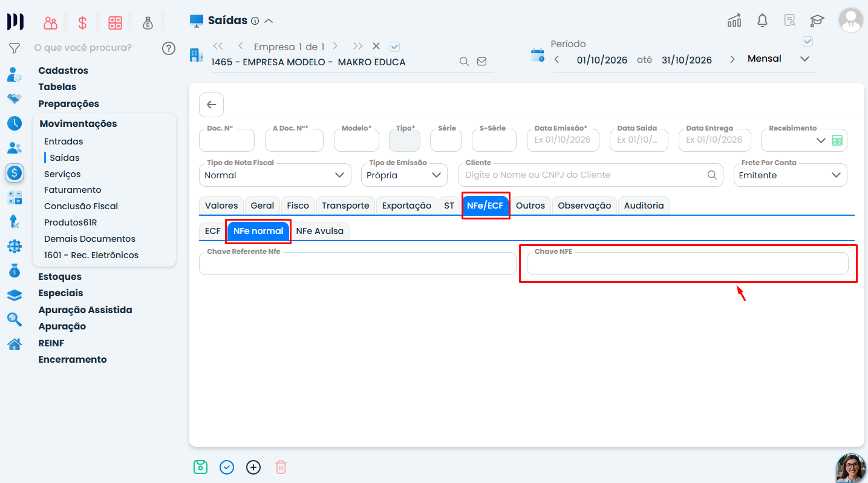Click the red trash delete icon

281,467
